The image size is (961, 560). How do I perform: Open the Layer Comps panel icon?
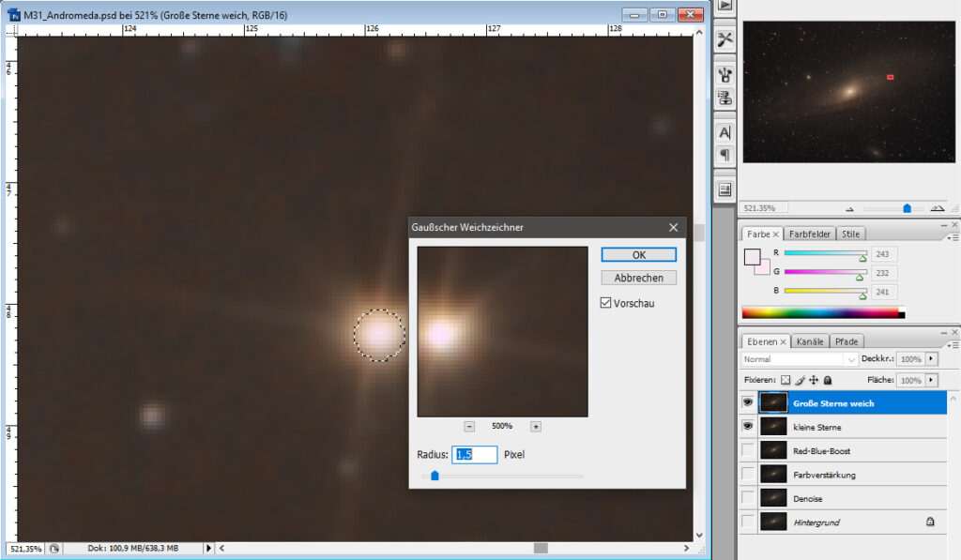pos(725,189)
